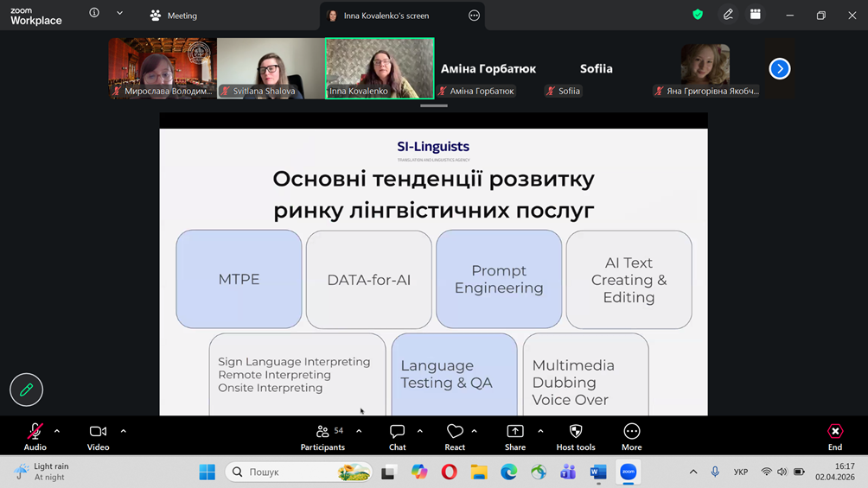Open the More options menu
Viewport: 868px width, 488px height.
[632, 436]
